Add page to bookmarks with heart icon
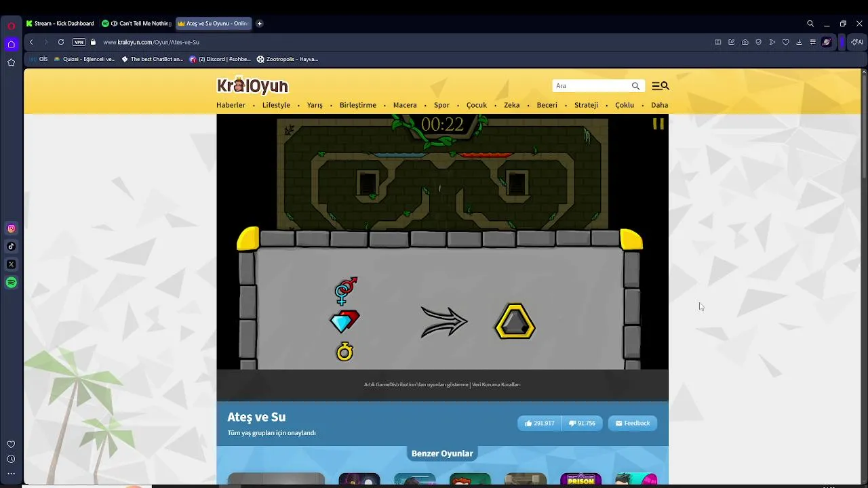Screen dimensions: 868x488 (x=785, y=42)
